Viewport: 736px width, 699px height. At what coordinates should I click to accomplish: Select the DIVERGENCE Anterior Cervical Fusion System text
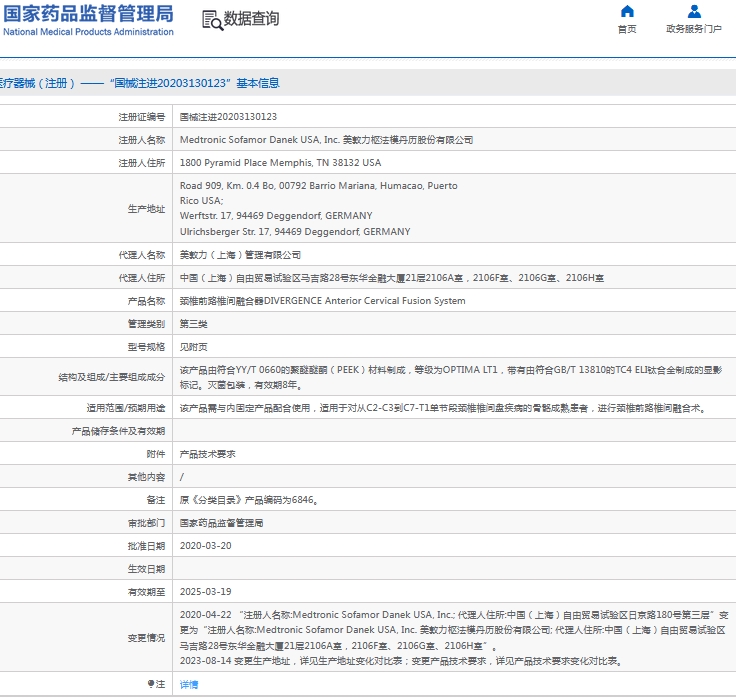pos(322,301)
